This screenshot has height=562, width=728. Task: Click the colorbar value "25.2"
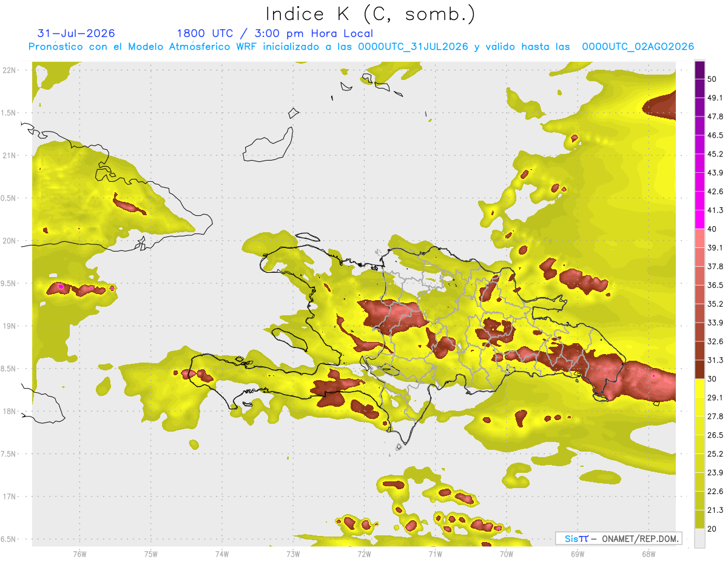click(715, 454)
